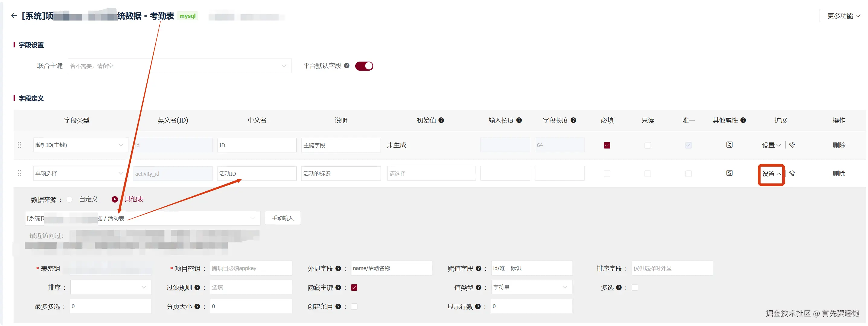868x326 pixels.
Task: Click the 外显字段 input field
Action: click(391, 268)
